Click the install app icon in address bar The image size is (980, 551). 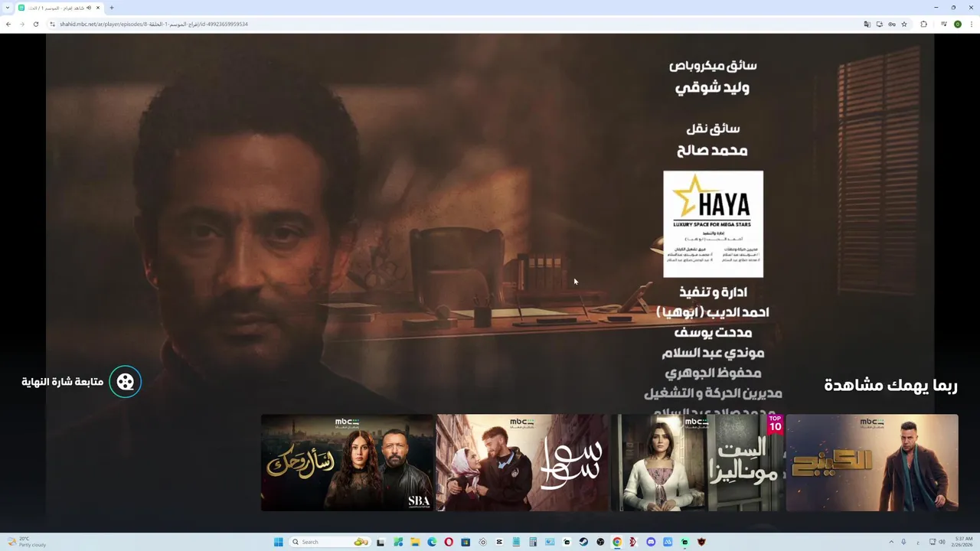(879, 24)
